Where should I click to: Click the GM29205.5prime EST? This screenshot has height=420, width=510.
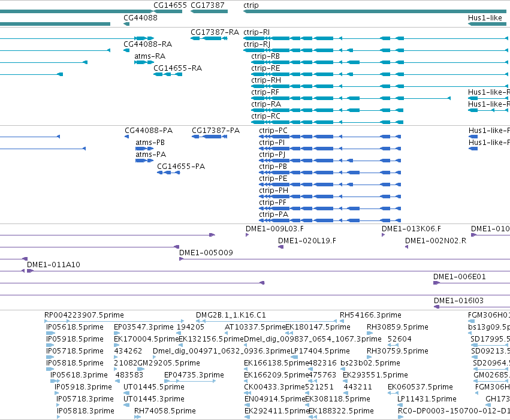(141, 369)
